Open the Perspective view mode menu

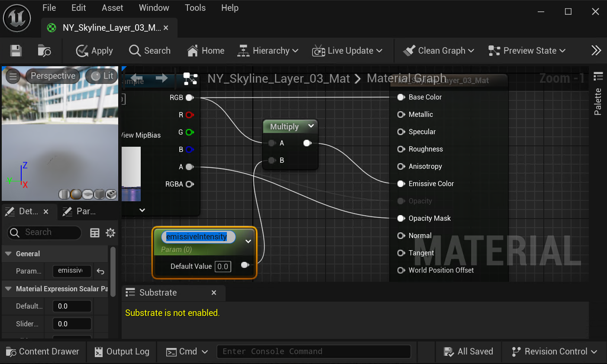point(53,76)
